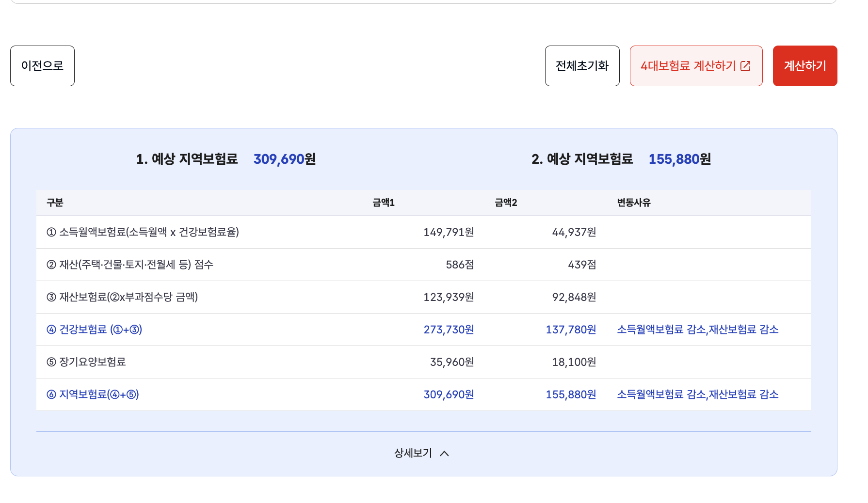Click external link icon in 4대보험료 계산하기
The height and width of the screenshot is (503, 868).
(746, 66)
